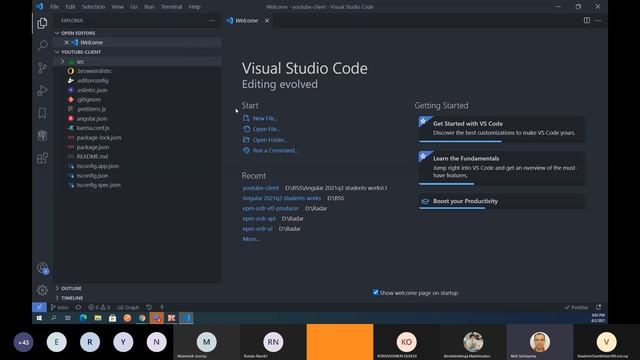640x360 pixels.
Task: Open the Run and Debug view
Action: (42, 90)
